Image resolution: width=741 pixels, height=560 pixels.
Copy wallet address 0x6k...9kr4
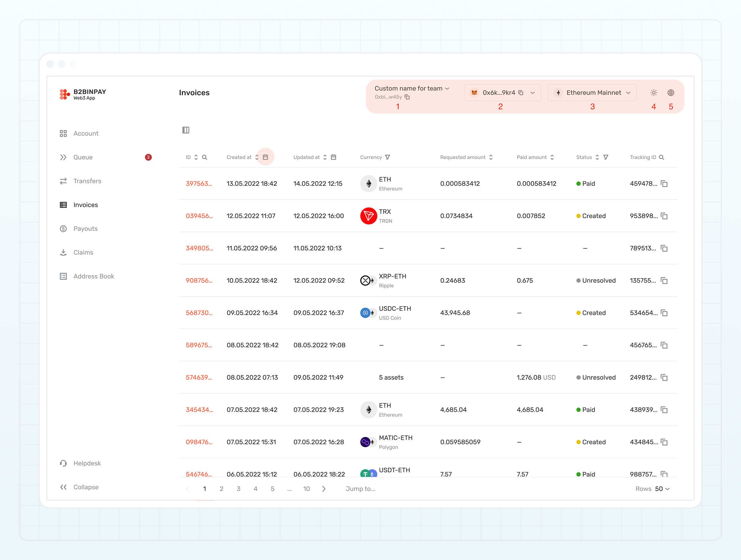pos(521,93)
